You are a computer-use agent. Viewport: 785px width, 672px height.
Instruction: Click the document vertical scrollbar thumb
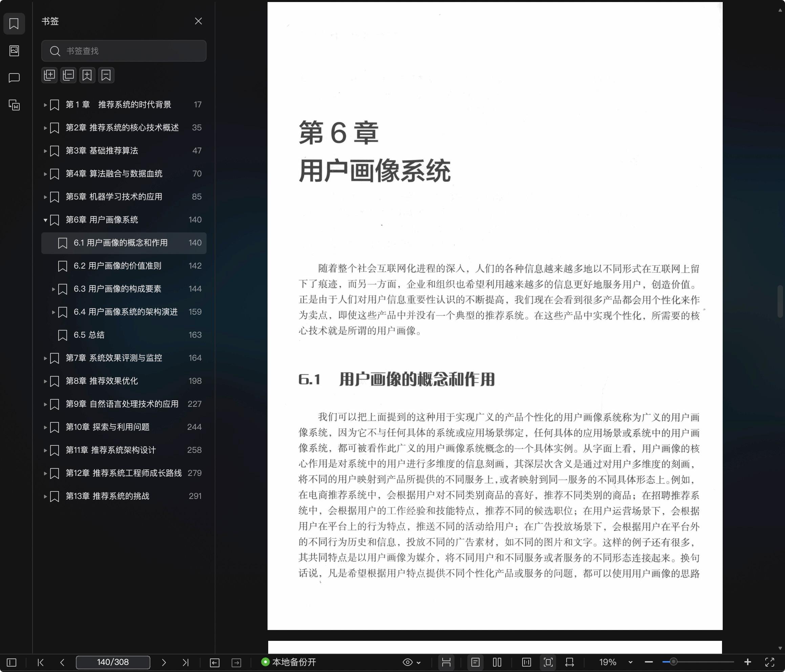[780, 301]
